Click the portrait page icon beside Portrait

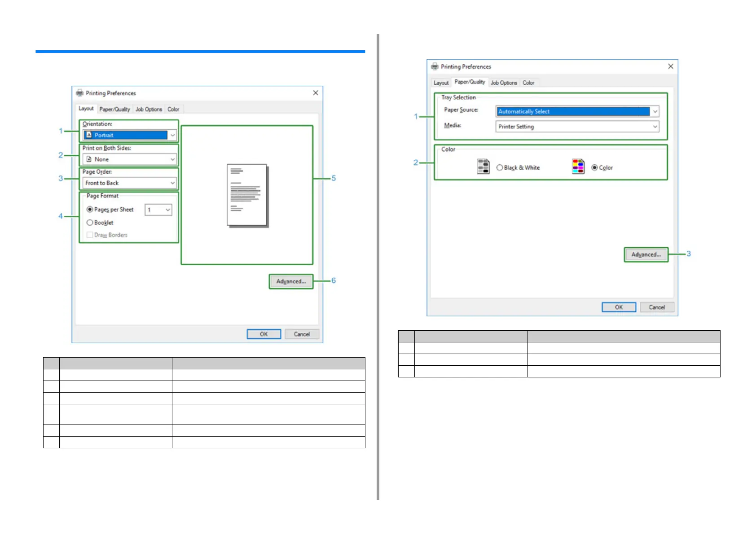tap(88, 135)
